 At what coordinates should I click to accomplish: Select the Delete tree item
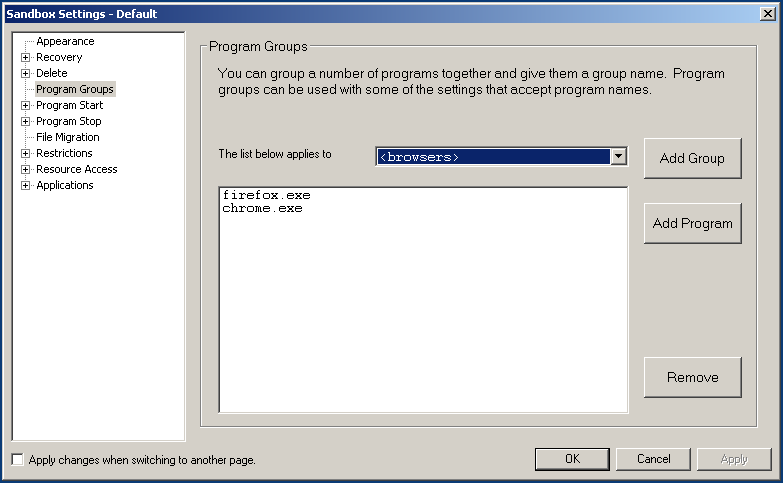coord(51,73)
